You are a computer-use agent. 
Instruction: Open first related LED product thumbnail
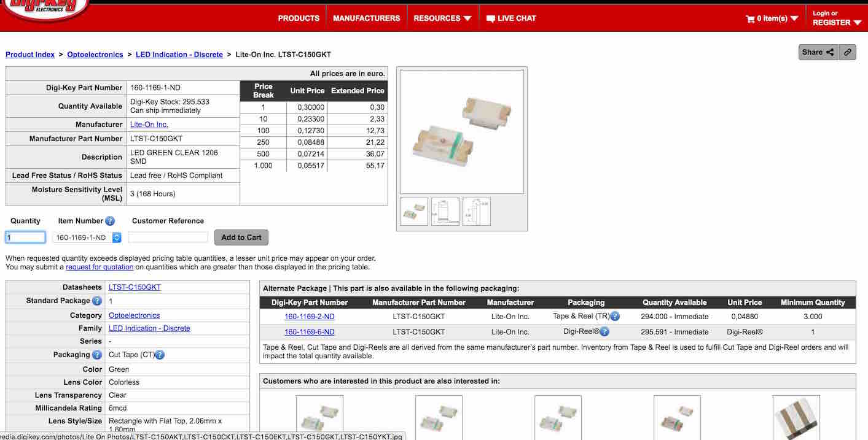319,417
